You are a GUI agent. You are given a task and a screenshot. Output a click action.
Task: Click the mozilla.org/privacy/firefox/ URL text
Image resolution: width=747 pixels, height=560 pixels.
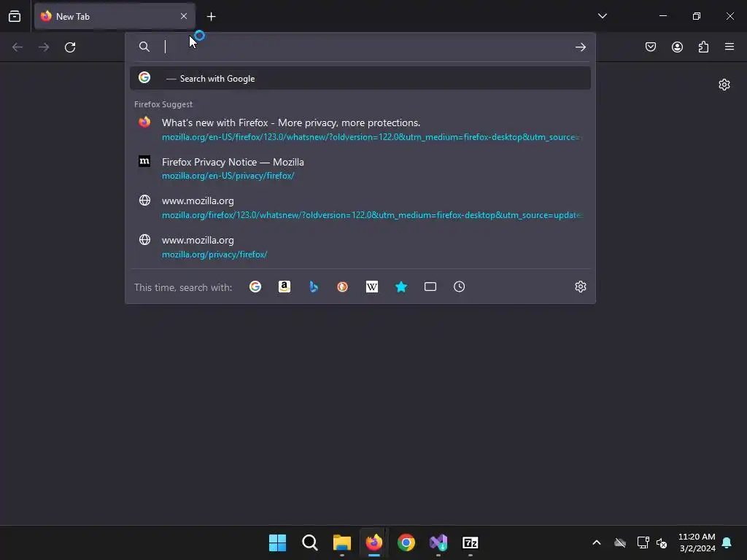tap(214, 254)
